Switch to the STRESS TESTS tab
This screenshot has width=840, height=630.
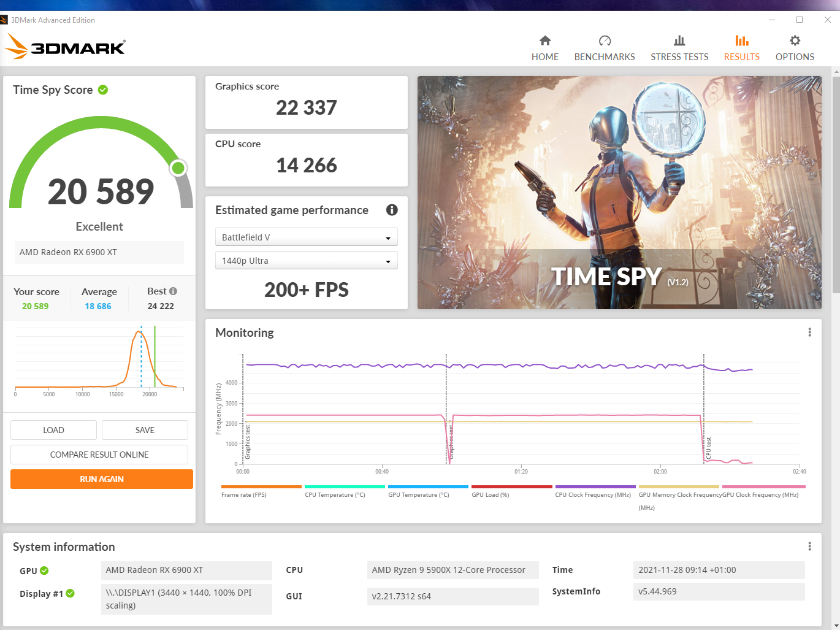point(679,48)
